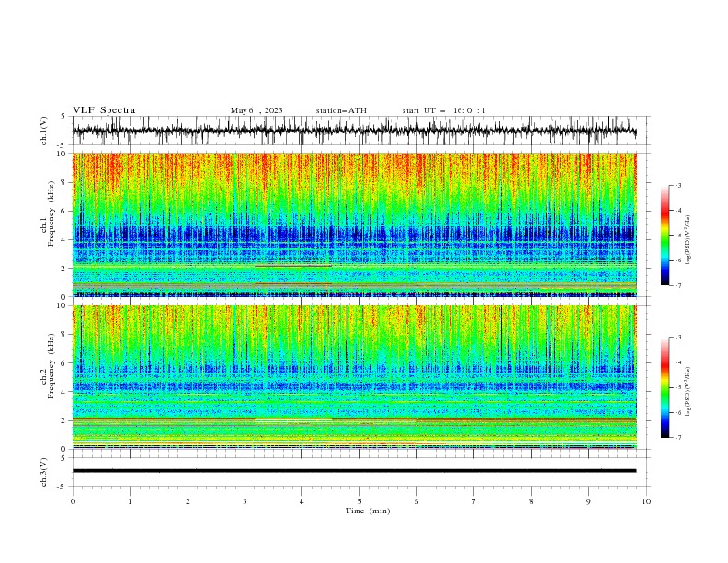Screen dimensions: 728x563
Task: Click the "-5" tick on ch.1(V) axis
Action: tap(62, 145)
